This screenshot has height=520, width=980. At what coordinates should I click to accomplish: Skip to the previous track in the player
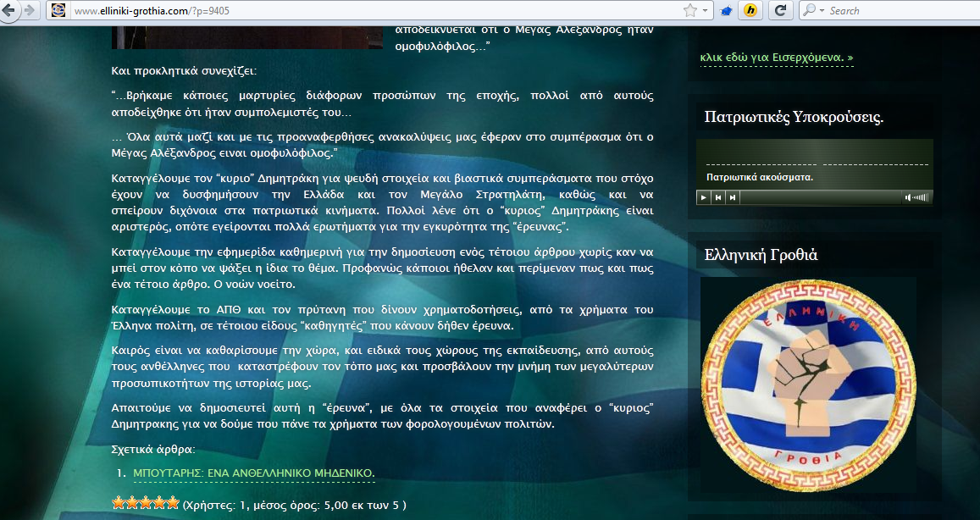pos(718,197)
